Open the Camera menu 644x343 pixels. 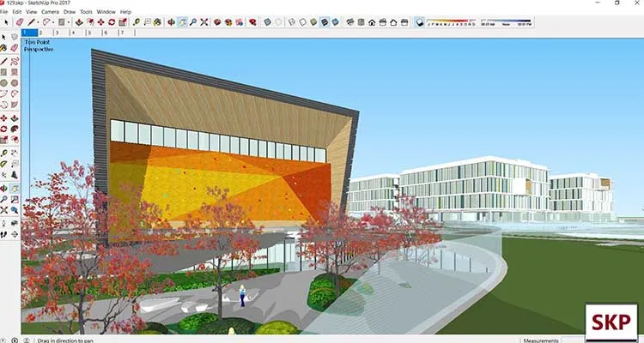point(50,12)
